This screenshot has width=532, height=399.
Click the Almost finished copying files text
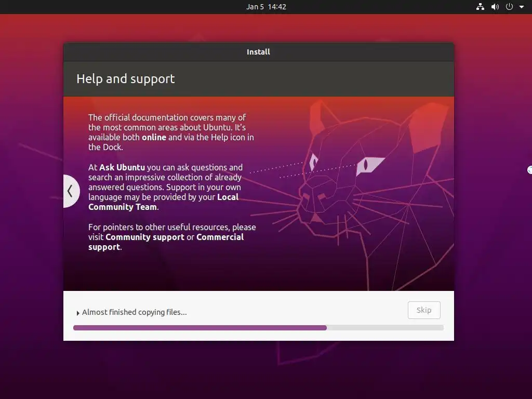[135, 312]
